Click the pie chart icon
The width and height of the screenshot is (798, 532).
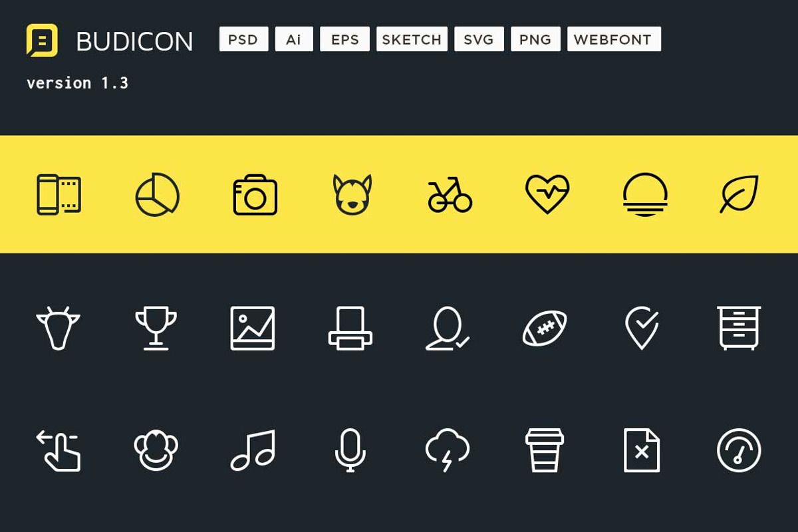pos(158,195)
